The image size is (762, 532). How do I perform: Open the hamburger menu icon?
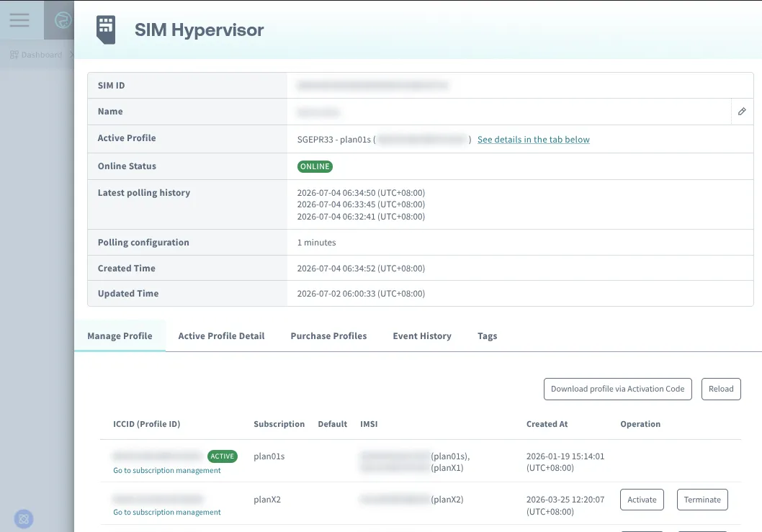[x=19, y=20]
